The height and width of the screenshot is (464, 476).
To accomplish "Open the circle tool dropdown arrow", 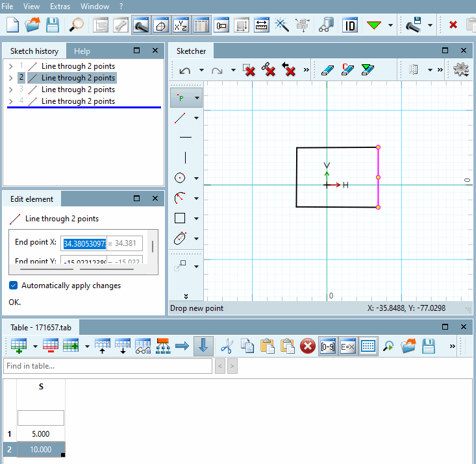I will click(196, 178).
